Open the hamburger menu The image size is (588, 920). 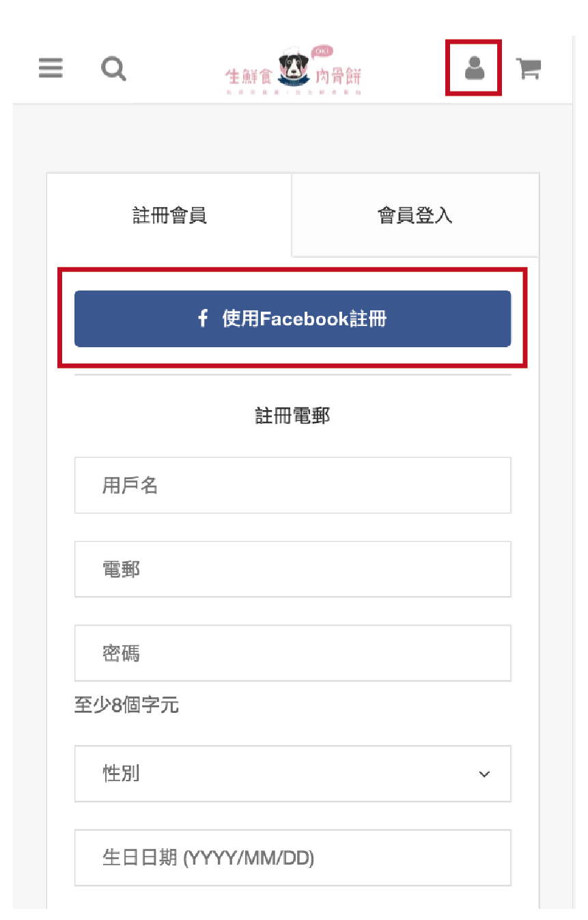pyautogui.click(x=51, y=68)
